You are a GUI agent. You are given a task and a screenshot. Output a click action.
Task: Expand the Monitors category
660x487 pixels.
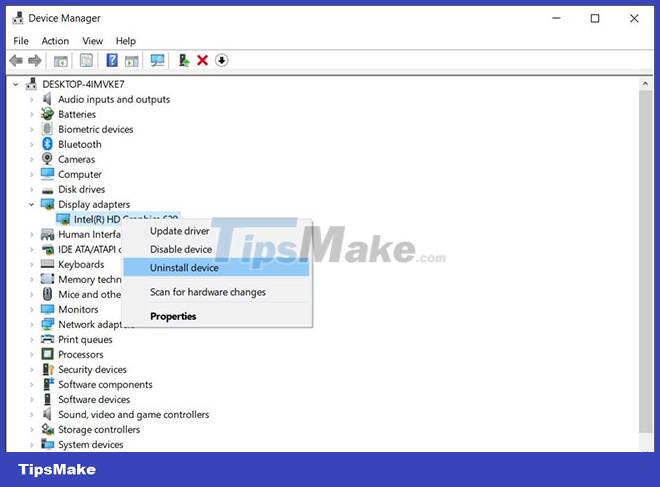(x=32, y=309)
